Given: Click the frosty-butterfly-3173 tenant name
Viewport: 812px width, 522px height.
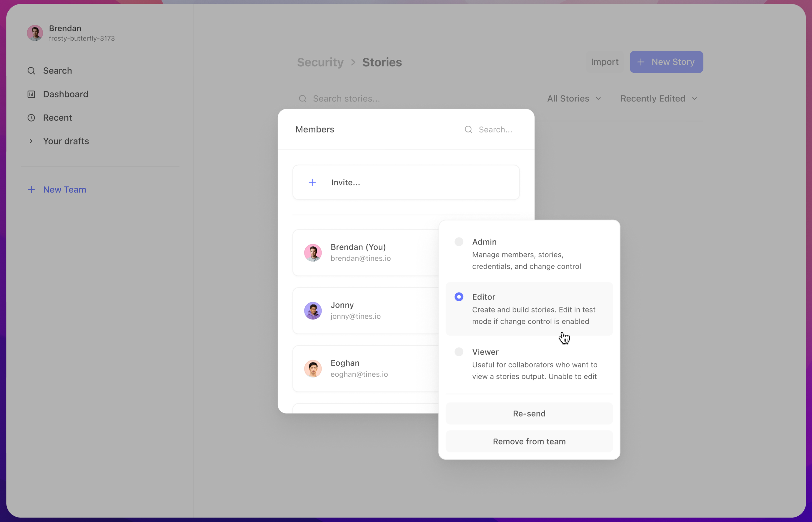Looking at the screenshot, I should 82,39.
